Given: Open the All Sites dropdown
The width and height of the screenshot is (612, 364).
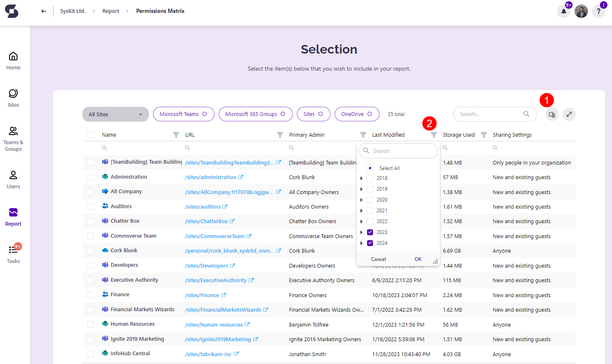Looking at the screenshot, I should 115,114.
